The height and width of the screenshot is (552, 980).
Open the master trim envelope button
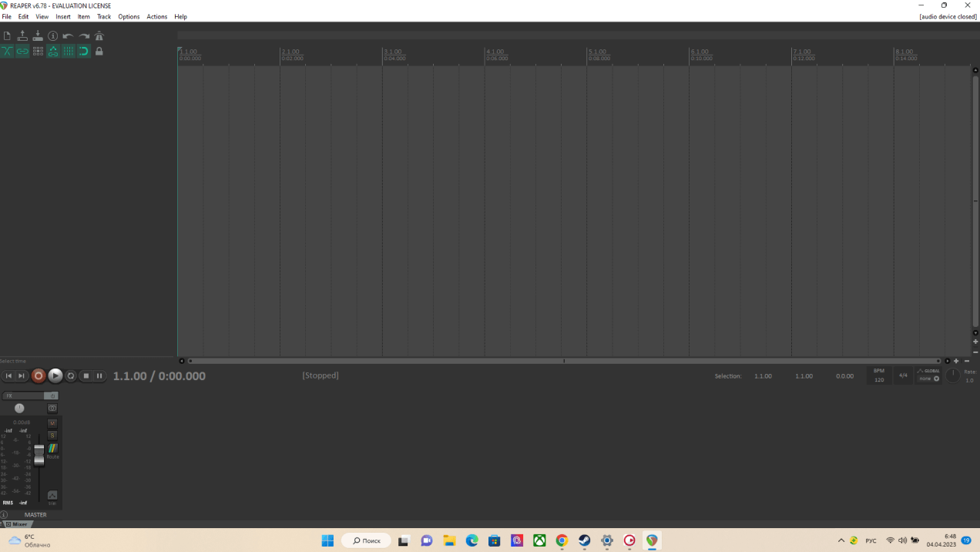click(52, 496)
